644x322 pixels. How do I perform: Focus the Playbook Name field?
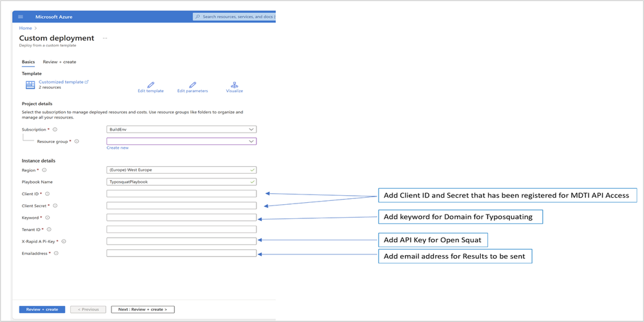(182, 182)
